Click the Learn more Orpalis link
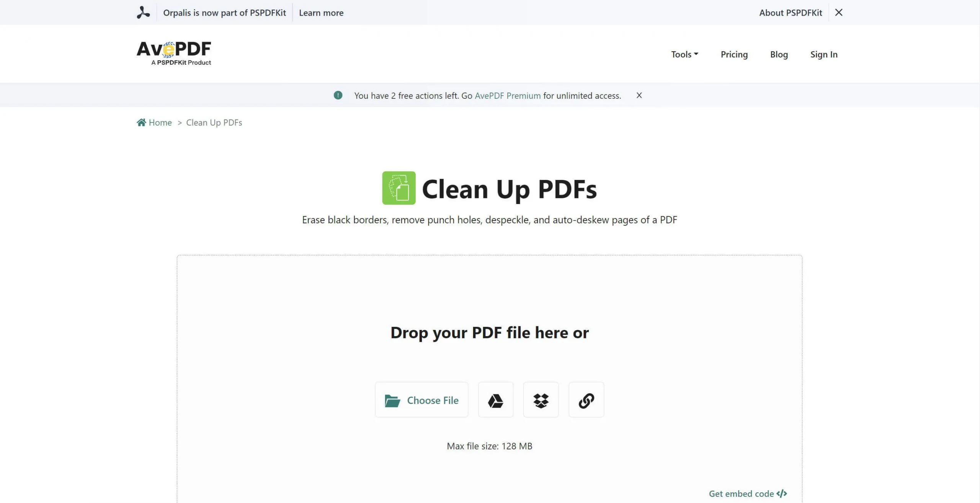This screenshot has width=980, height=503. point(321,12)
